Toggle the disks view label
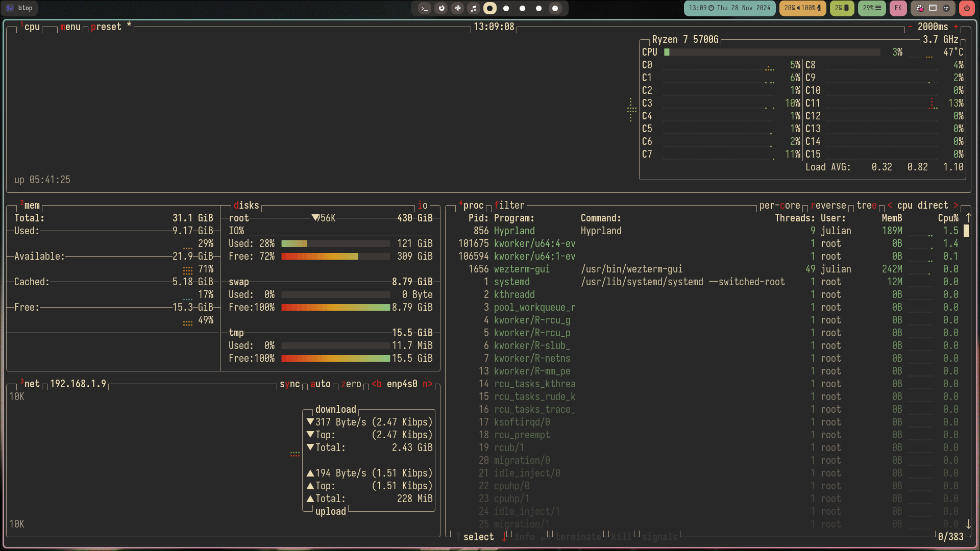Screen dimensions: 980x551 tap(247, 205)
